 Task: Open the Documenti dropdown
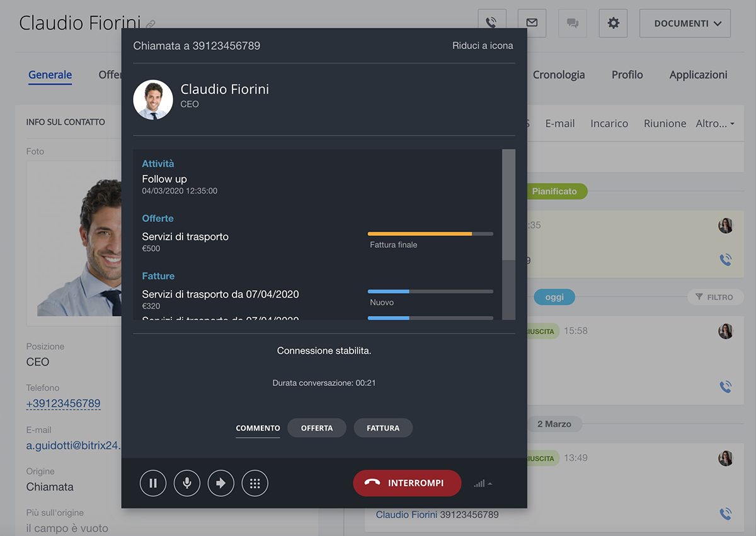(x=685, y=23)
